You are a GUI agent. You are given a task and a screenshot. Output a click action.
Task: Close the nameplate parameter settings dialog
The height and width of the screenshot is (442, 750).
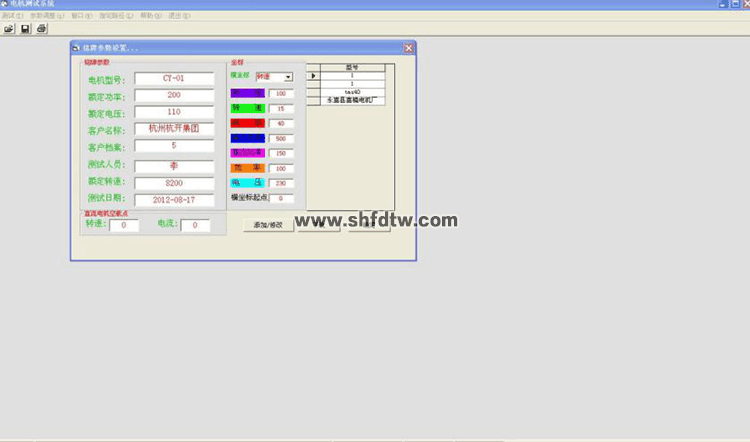click(408, 48)
